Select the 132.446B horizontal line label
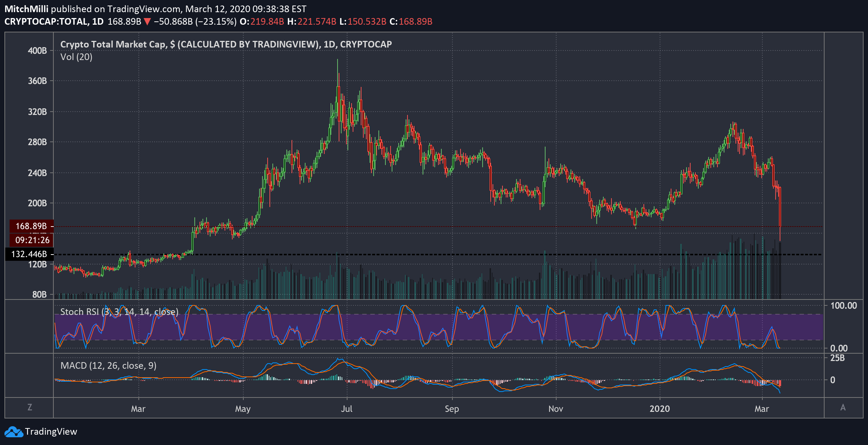Viewport: 868px width, 445px height. (29, 254)
